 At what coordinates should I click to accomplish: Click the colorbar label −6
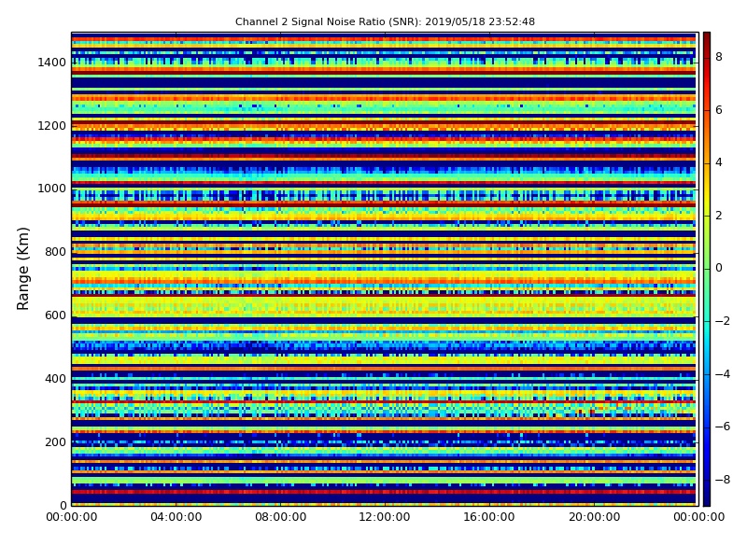click(x=723, y=427)
